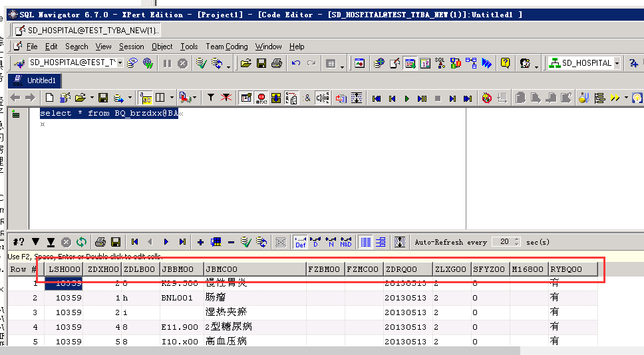This screenshot has height=355, width=644.
Task: Click the refresh green arrows in results toolbar
Action: pyautogui.click(x=81, y=242)
